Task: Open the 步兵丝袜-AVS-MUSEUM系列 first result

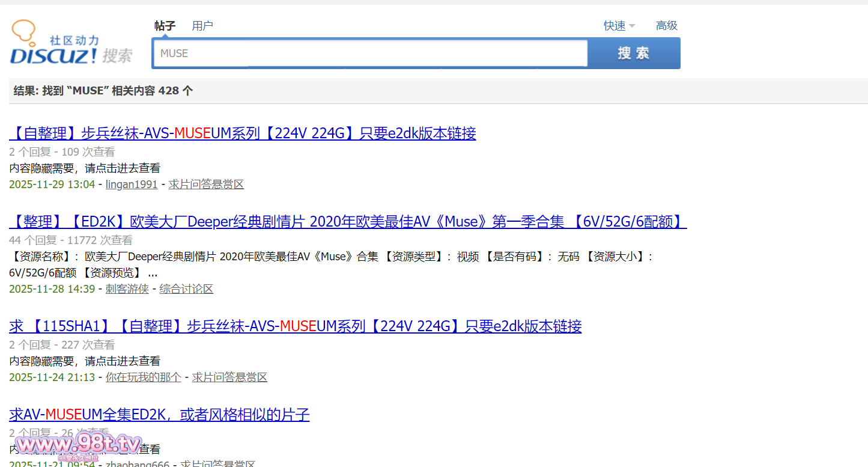Action: pyautogui.click(x=242, y=133)
